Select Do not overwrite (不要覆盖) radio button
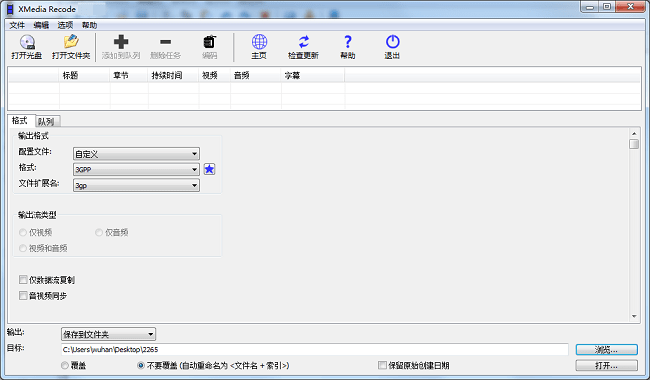650x380 pixels. (141, 365)
